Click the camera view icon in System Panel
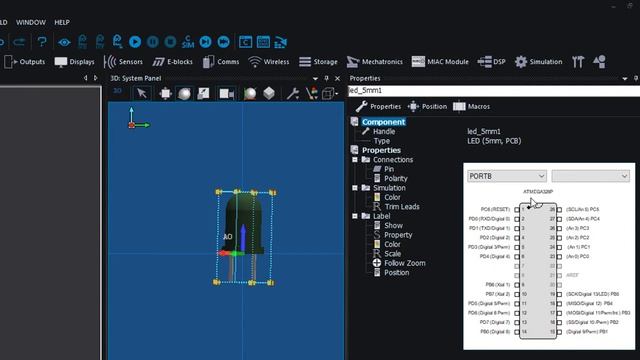Viewport: 640px width, 360px height. pos(227,94)
